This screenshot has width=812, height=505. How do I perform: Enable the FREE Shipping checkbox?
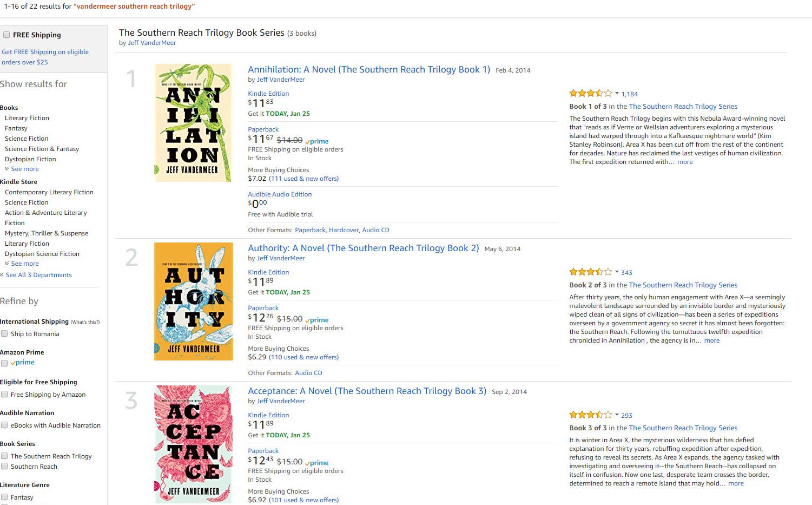click(6, 35)
